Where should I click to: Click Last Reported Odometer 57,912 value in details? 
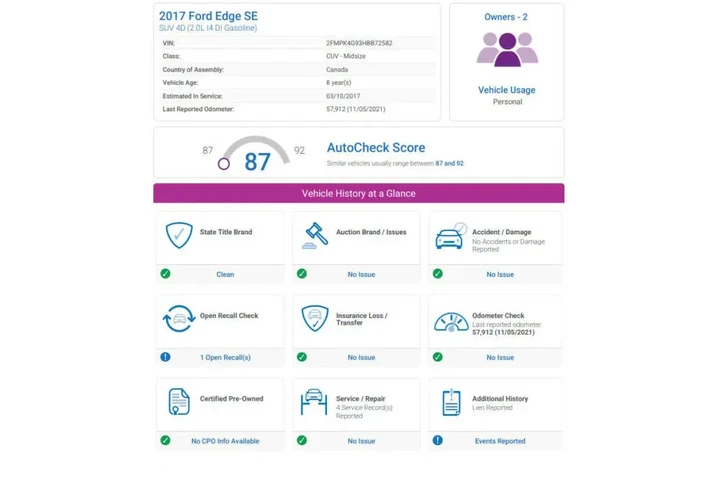click(355, 109)
